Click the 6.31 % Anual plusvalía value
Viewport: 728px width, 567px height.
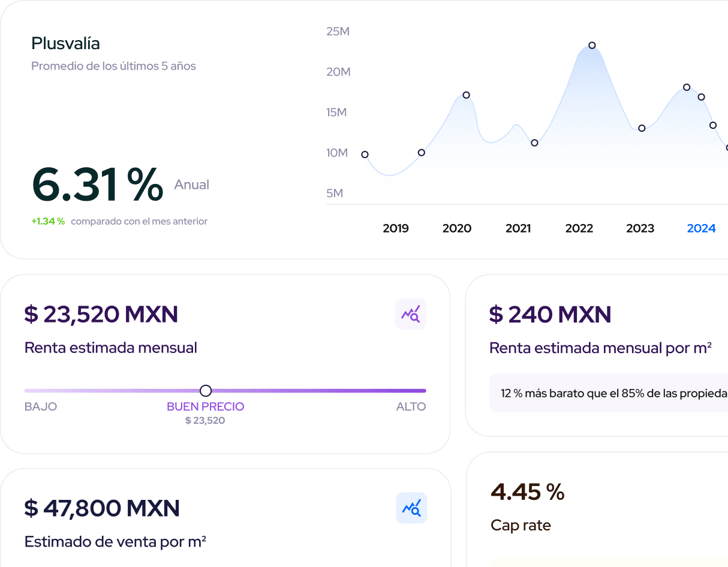click(x=98, y=185)
